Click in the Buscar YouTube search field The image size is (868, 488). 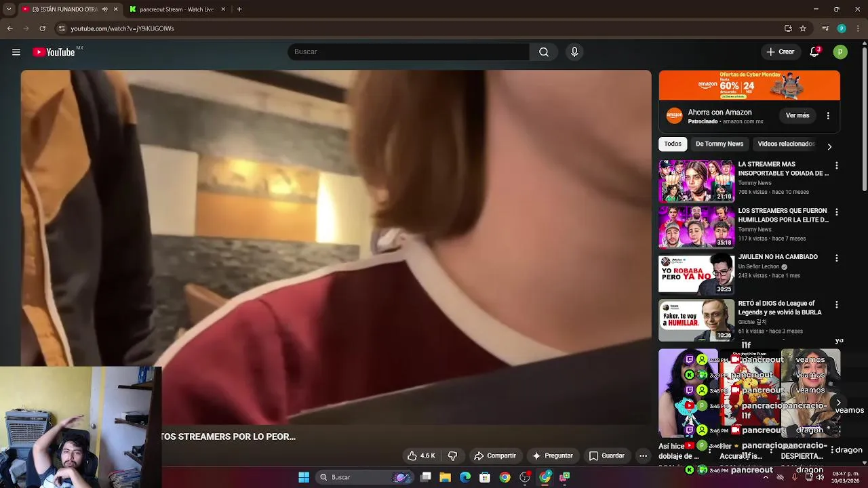408,52
